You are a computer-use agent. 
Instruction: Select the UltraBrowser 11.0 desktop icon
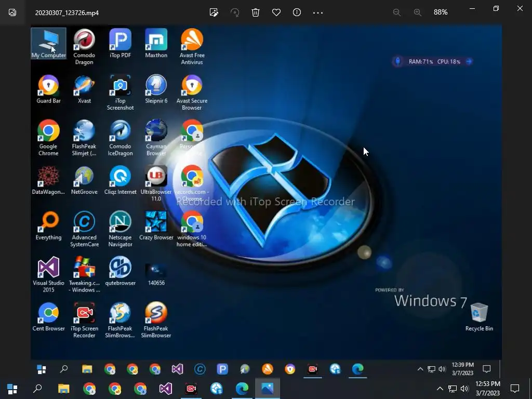pyautogui.click(x=156, y=183)
